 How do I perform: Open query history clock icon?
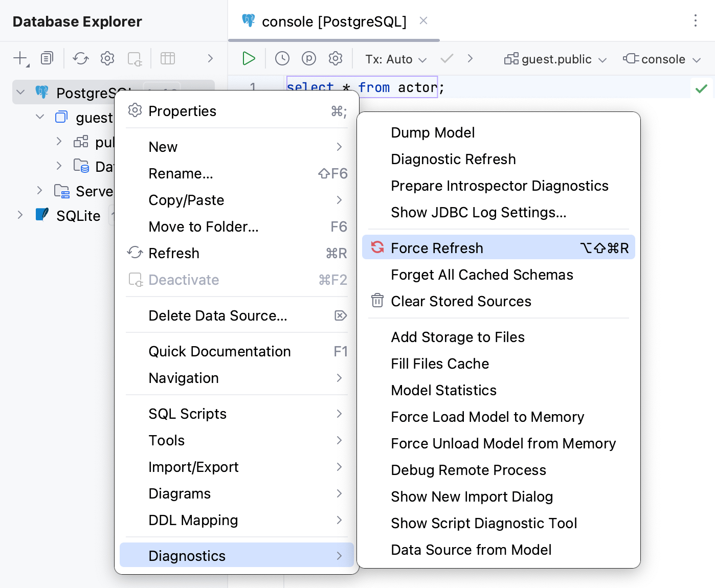pos(282,59)
